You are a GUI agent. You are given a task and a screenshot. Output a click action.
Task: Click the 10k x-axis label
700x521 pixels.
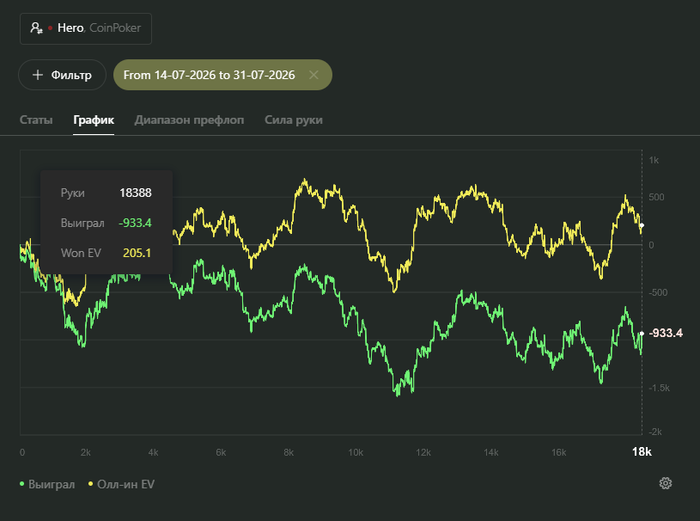coord(356,453)
